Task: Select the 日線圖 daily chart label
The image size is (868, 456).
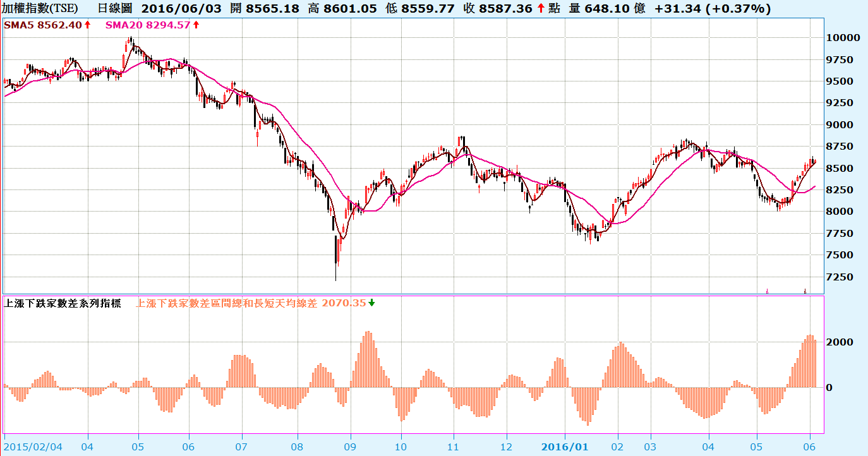Action: tap(115, 9)
